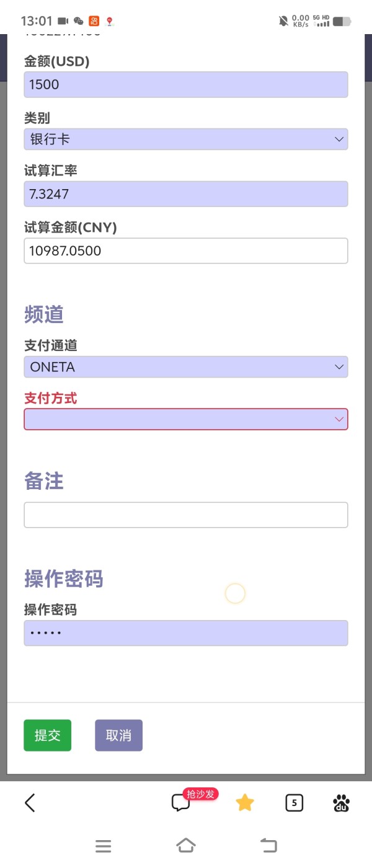372x868 pixels.
Task: Click the 取消 button
Action: click(118, 735)
